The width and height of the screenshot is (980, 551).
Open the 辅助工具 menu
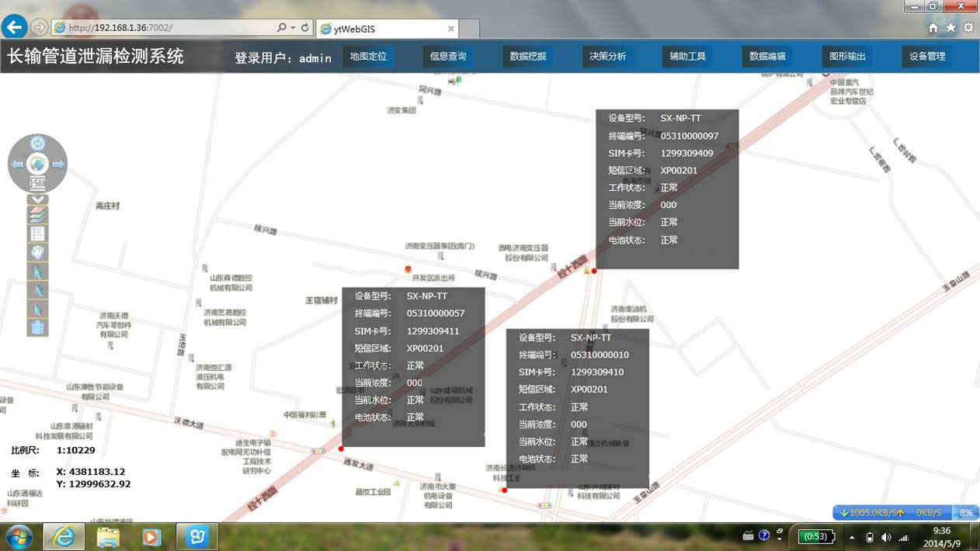pos(688,57)
